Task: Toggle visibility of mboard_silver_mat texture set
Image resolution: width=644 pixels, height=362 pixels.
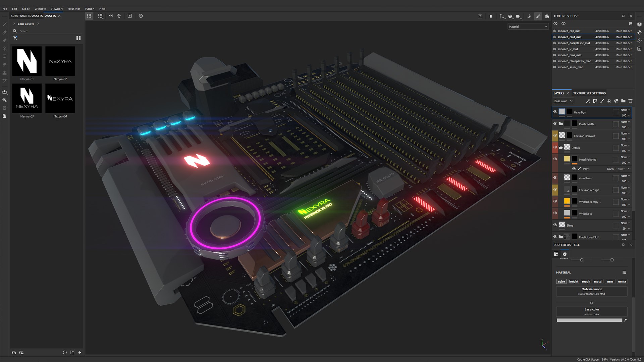Action: 555,67
